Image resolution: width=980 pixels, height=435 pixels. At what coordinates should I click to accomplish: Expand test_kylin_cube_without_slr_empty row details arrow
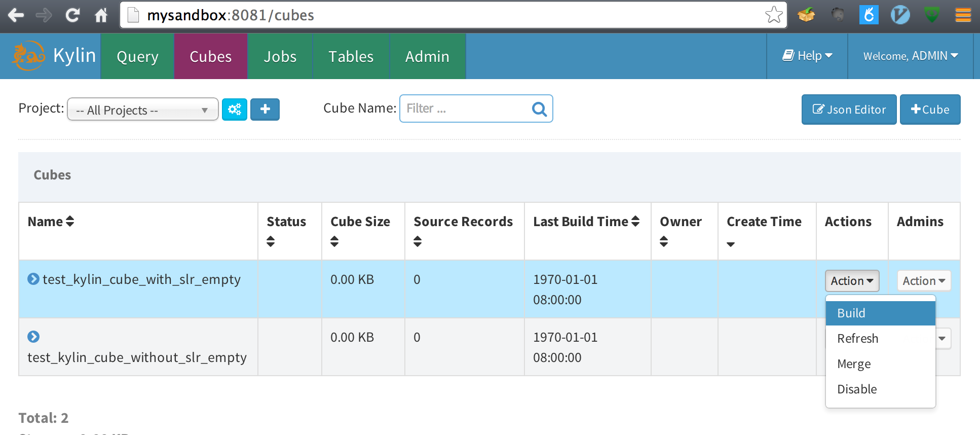pyautogui.click(x=33, y=337)
